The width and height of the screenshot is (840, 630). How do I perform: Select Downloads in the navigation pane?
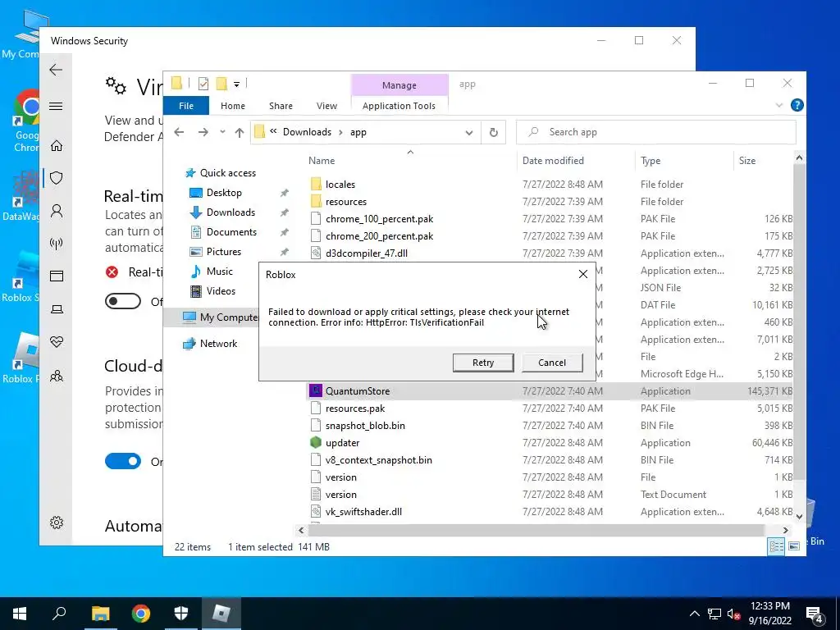(x=231, y=212)
